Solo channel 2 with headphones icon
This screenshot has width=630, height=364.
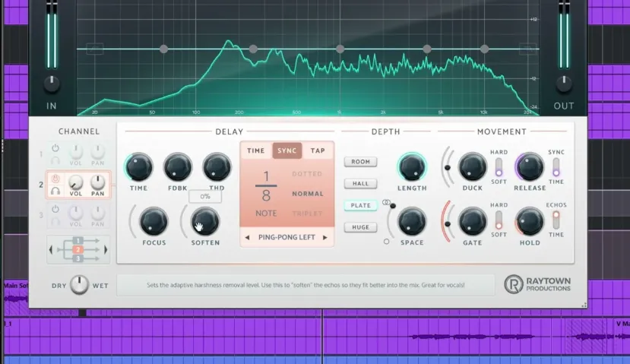tap(55, 191)
